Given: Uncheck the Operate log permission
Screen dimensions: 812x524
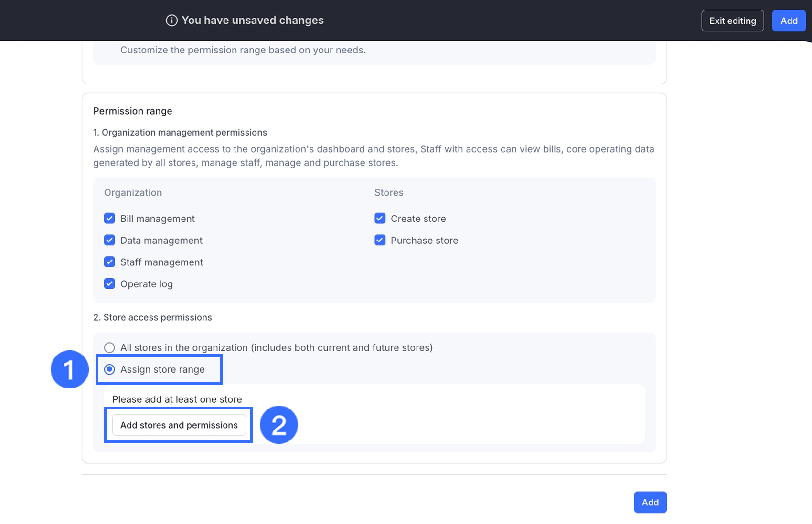Looking at the screenshot, I should point(109,284).
